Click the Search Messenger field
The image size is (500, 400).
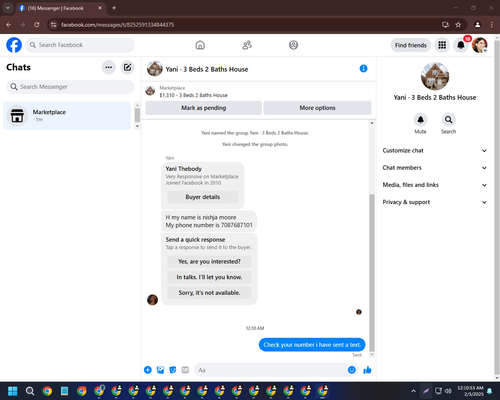coord(70,87)
